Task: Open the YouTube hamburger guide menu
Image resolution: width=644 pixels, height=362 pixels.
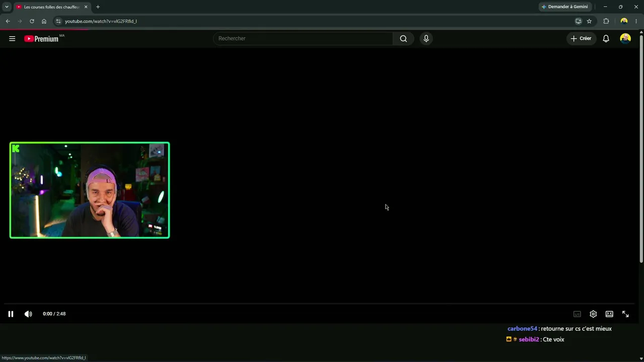Action: 12,39
